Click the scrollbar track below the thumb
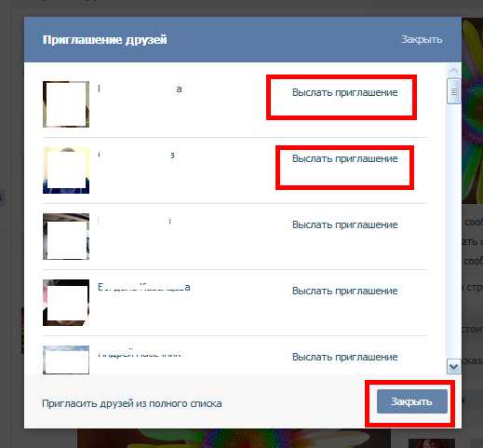483x448 pixels. [x=453, y=232]
